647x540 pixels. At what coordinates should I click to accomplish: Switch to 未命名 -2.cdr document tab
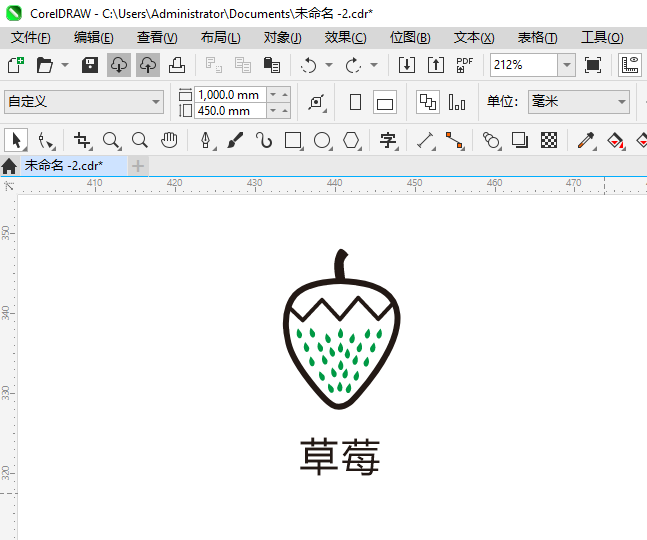coord(73,166)
